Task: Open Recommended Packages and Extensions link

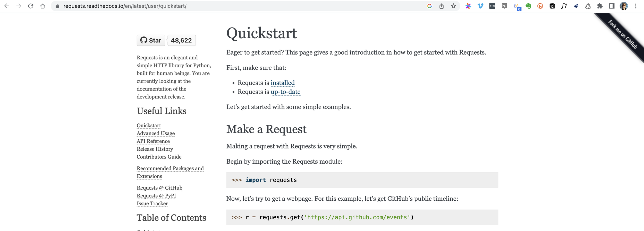Action: click(170, 172)
